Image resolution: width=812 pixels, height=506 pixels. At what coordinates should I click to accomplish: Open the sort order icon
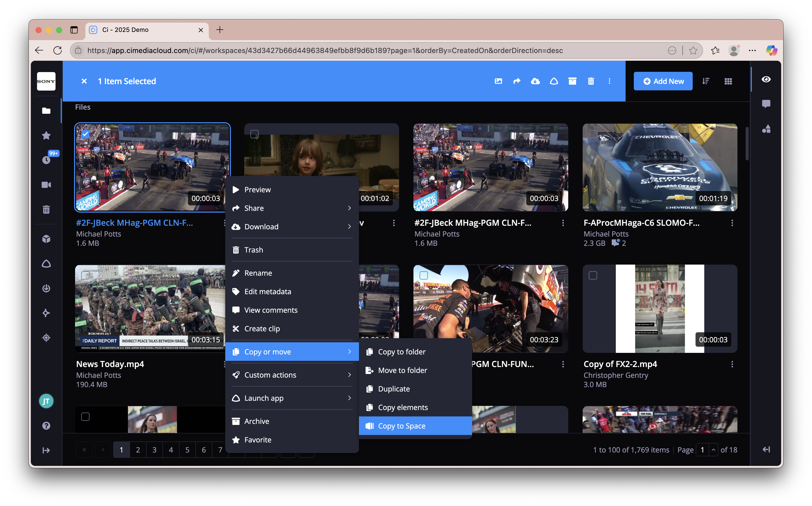706,81
